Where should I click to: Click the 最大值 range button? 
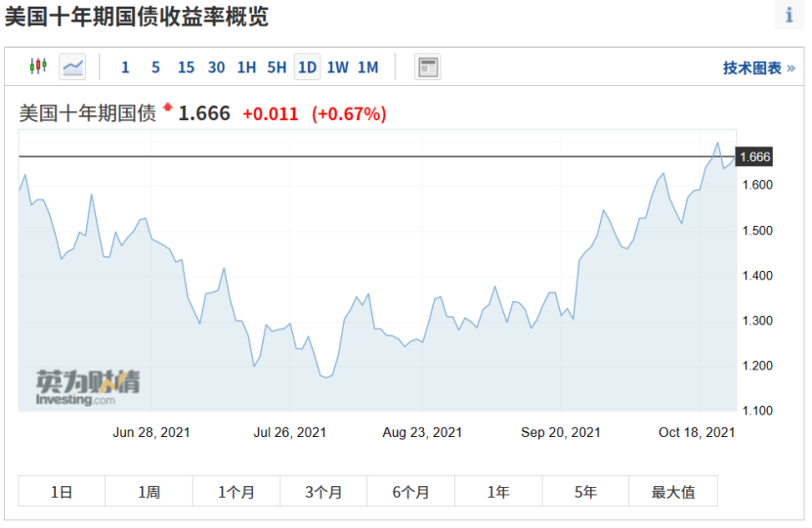pyautogui.click(x=673, y=492)
